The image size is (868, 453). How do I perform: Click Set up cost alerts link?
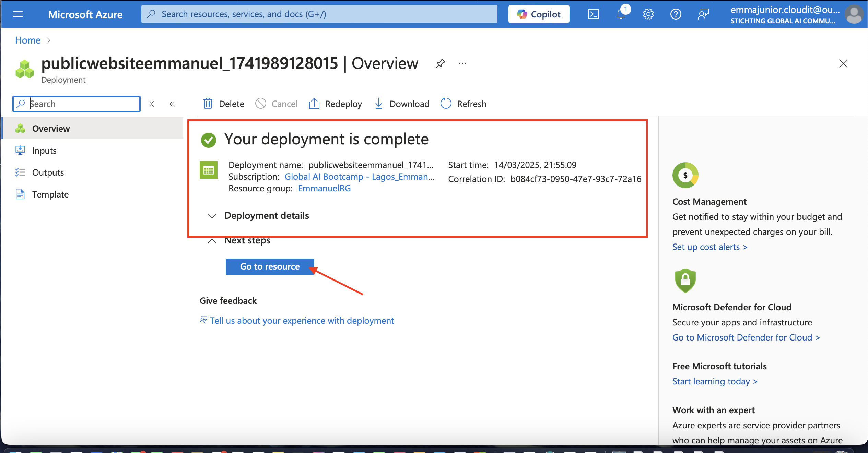point(709,247)
